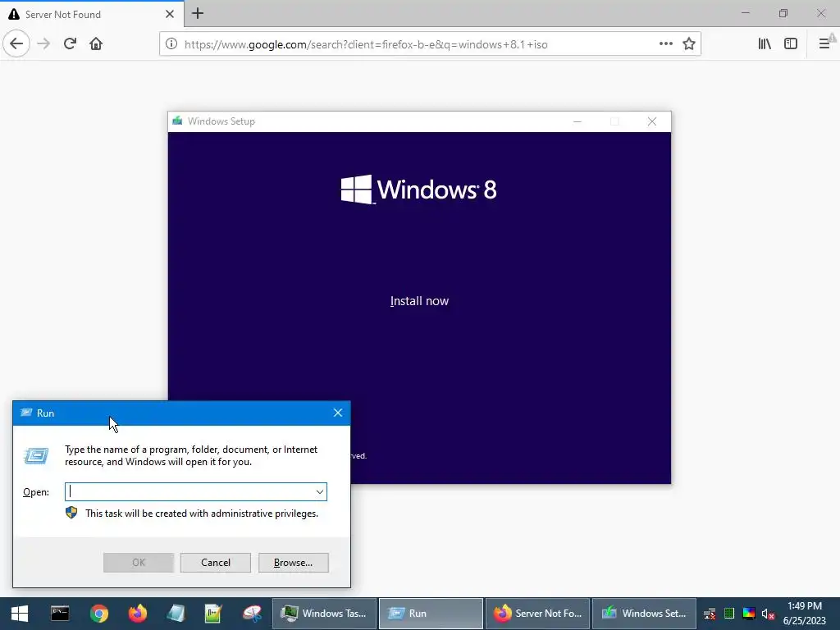Click the colorful display tray icon

click(749, 614)
